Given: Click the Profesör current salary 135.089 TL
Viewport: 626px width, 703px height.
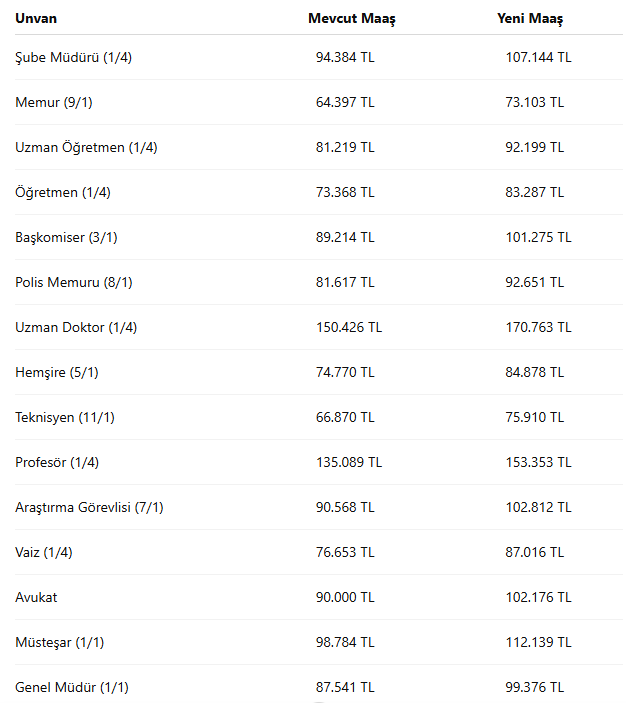Looking at the screenshot, I should pyautogui.click(x=349, y=462).
